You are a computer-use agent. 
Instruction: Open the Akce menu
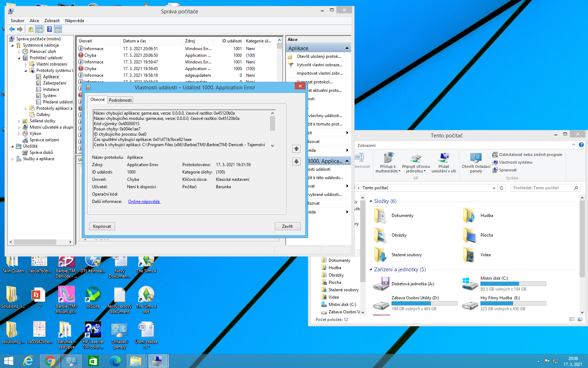[x=34, y=21]
